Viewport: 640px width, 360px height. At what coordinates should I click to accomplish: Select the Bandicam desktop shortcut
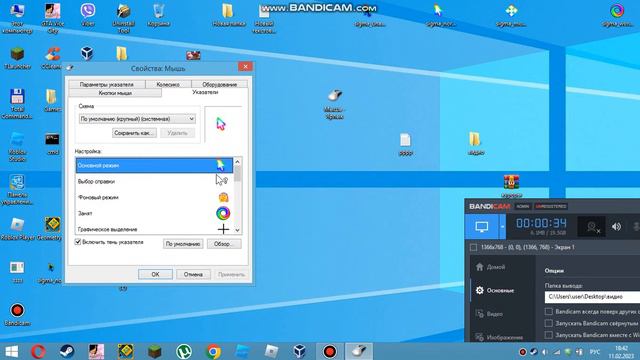tap(17, 314)
